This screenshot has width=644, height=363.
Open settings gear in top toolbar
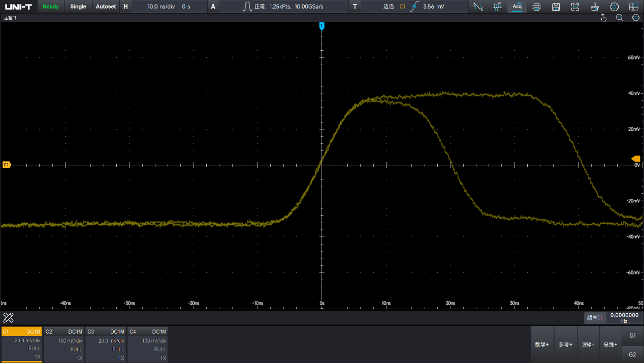[x=614, y=7]
